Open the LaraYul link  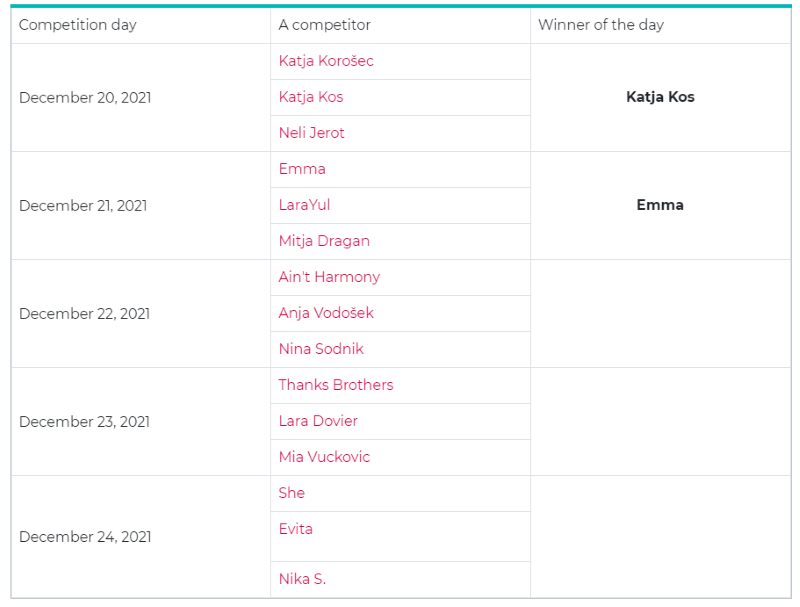(x=304, y=205)
